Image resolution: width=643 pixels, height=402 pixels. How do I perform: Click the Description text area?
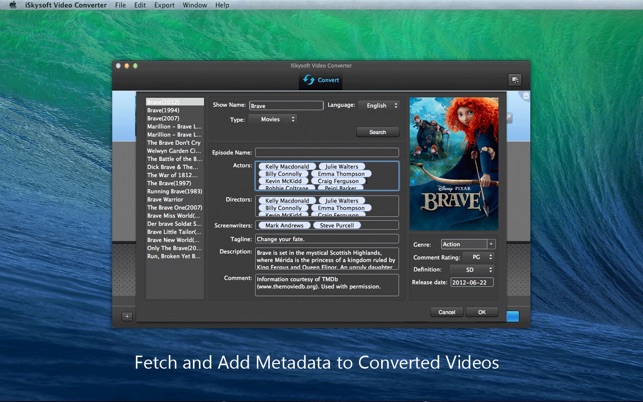tap(327, 258)
